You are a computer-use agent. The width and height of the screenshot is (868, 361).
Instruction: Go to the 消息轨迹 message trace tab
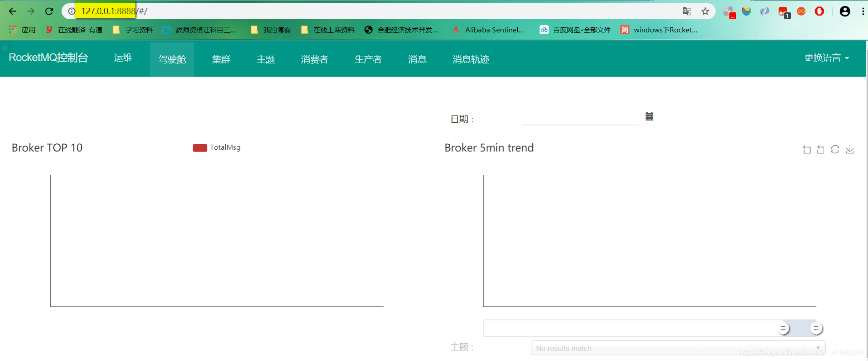coord(471,59)
